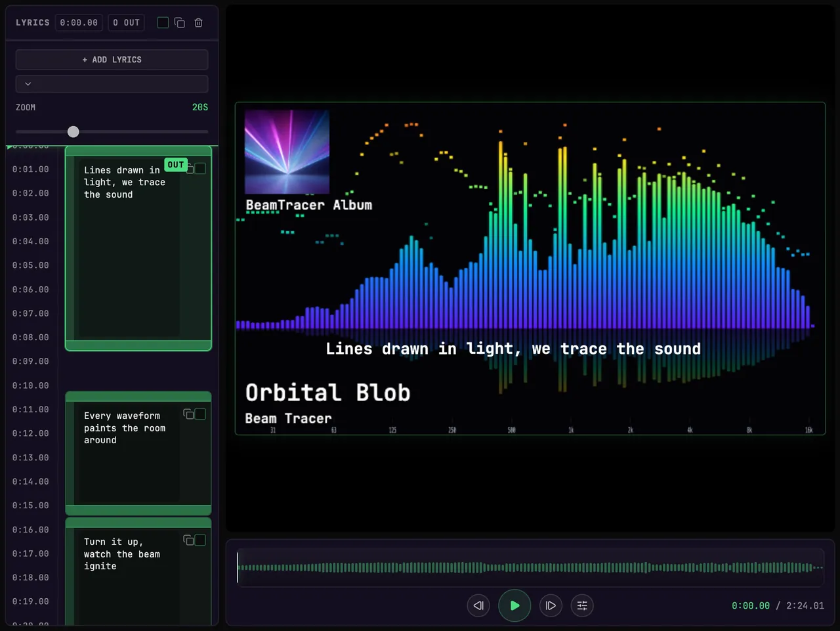Screen dimensions: 840x631
Task: Expand the dropdown below Add Lyrics
Action: click(112, 84)
